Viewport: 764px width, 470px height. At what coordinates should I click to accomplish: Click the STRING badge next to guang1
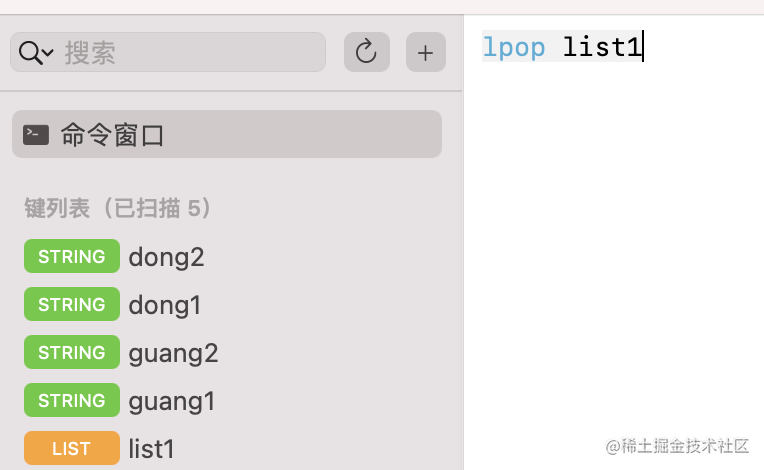tap(72, 400)
